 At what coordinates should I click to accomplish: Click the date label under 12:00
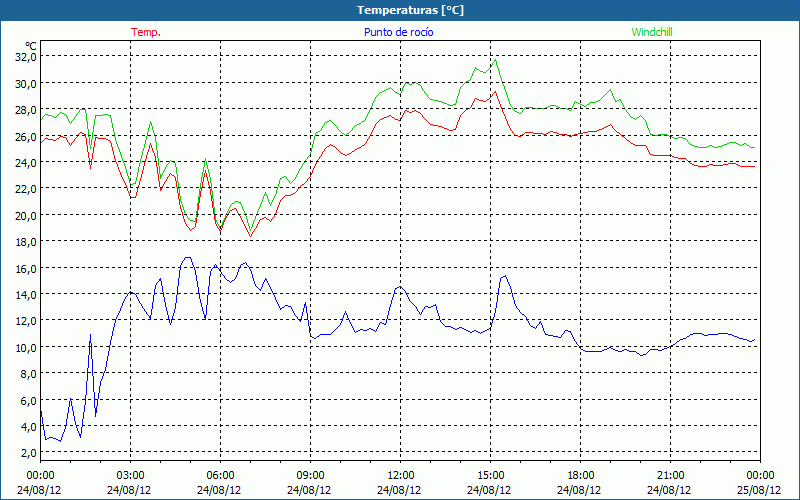399,490
